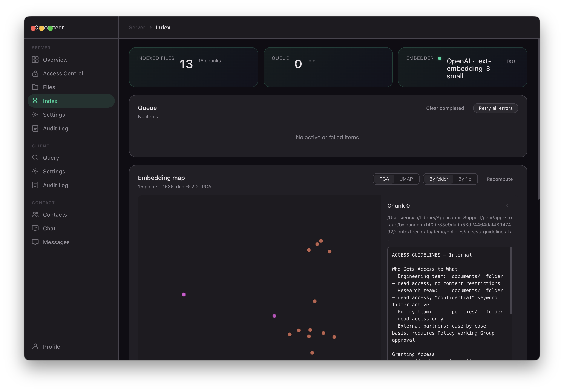Image resolution: width=564 pixels, height=392 pixels.
Task: Click the Messages icon in sidebar
Action: click(x=35, y=242)
